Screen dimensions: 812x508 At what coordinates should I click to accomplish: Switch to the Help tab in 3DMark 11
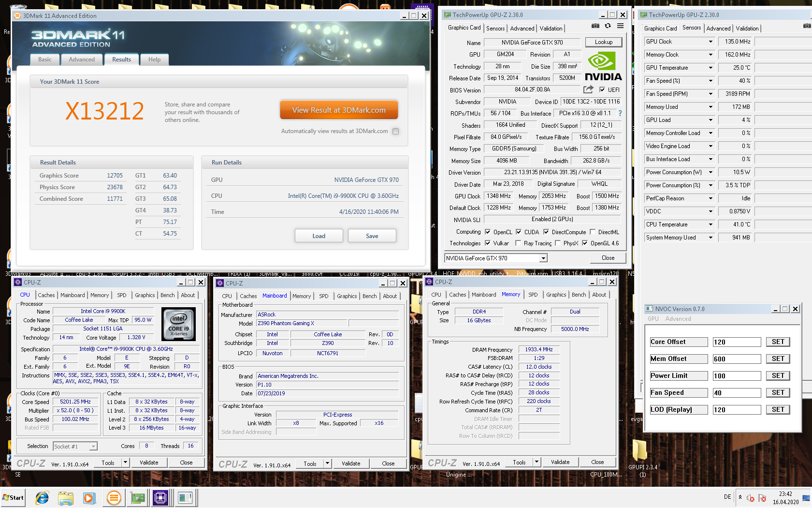pyautogui.click(x=155, y=60)
